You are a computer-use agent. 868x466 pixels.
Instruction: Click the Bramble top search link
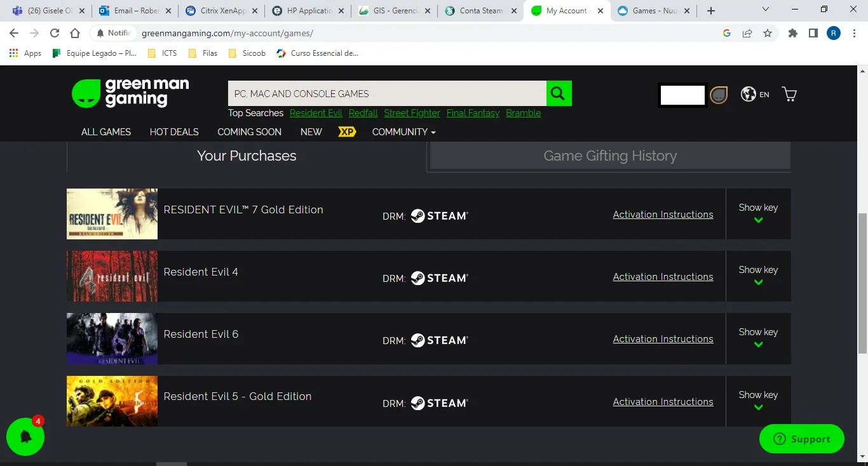tap(524, 113)
